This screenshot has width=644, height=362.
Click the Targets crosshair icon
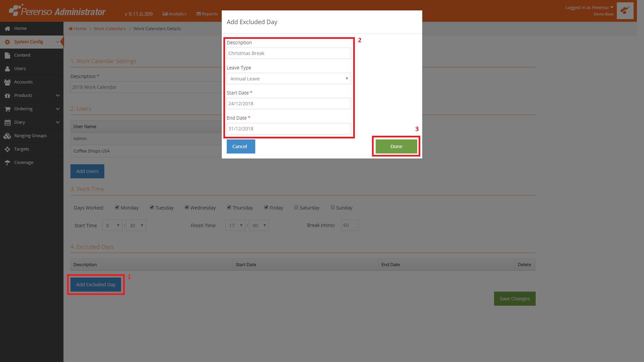7,149
